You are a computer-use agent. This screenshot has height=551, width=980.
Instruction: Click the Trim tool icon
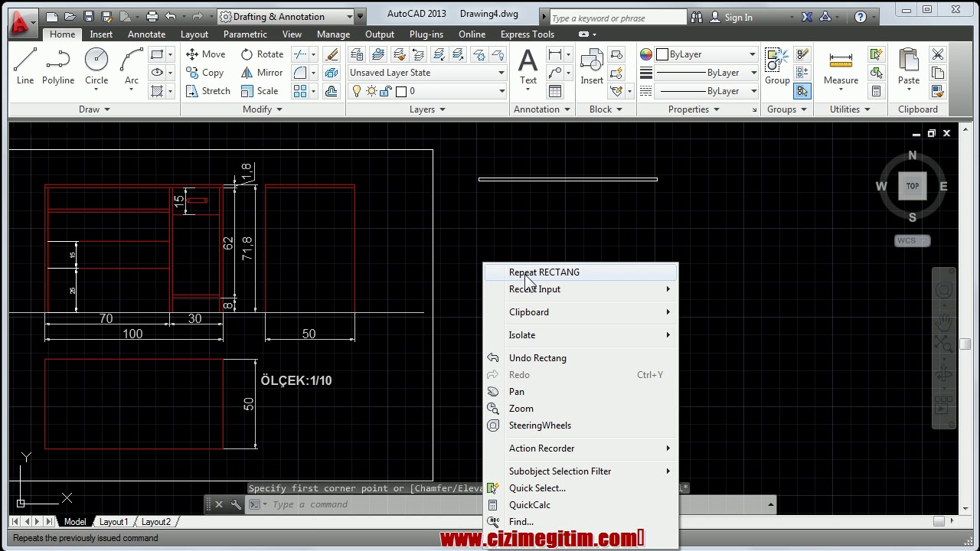(x=300, y=54)
